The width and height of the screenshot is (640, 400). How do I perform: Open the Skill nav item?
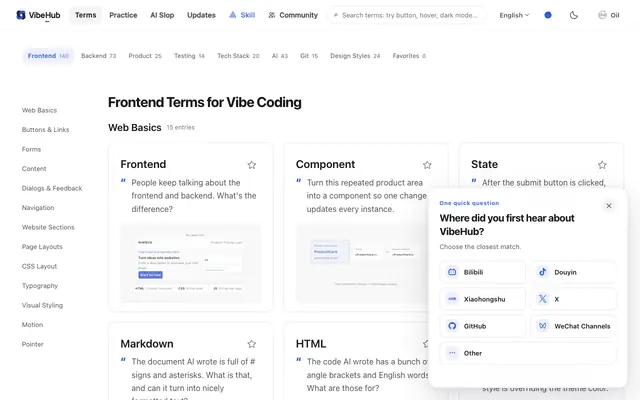click(x=242, y=15)
